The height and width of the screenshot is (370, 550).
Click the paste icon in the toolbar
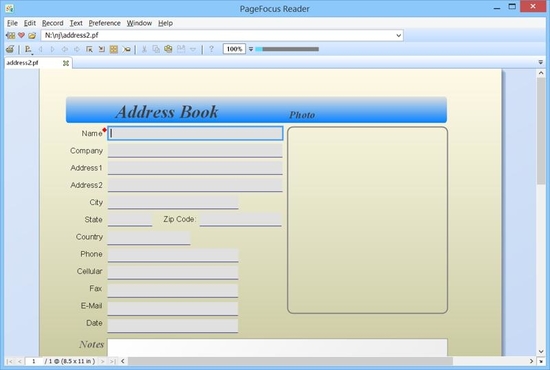coord(168,49)
